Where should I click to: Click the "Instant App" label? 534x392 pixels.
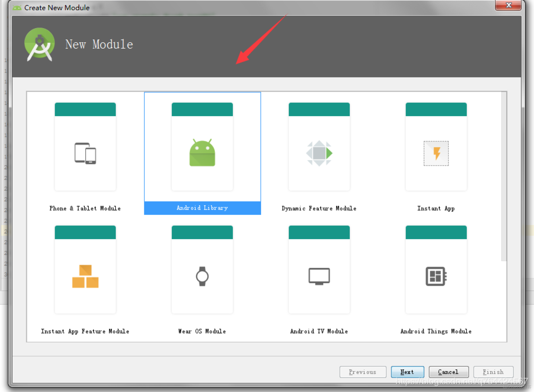pyautogui.click(x=436, y=208)
